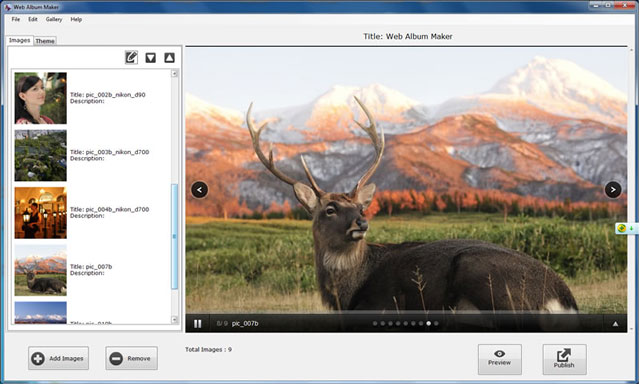This screenshot has width=640, height=384.
Task: Jump to the last slide dot
Action: click(436, 324)
